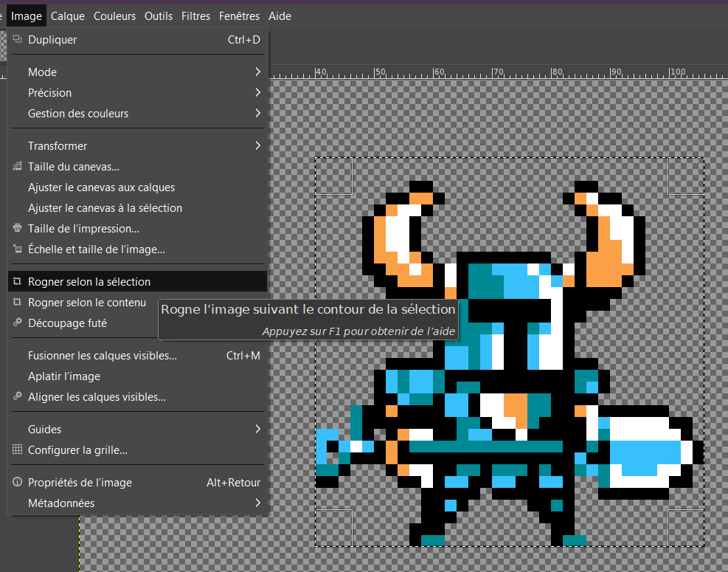
Task: Select Gestion des couleurs entry
Action: [x=137, y=114]
